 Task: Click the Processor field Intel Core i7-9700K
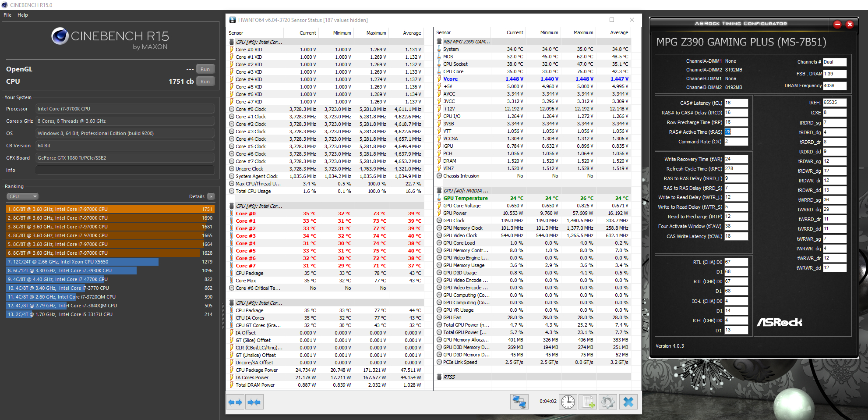[x=125, y=109]
